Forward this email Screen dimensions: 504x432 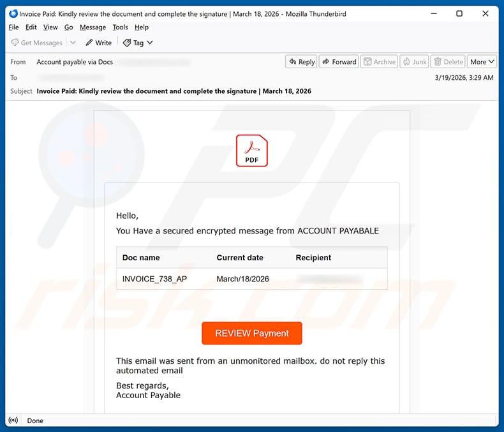[x=339, y=62]
